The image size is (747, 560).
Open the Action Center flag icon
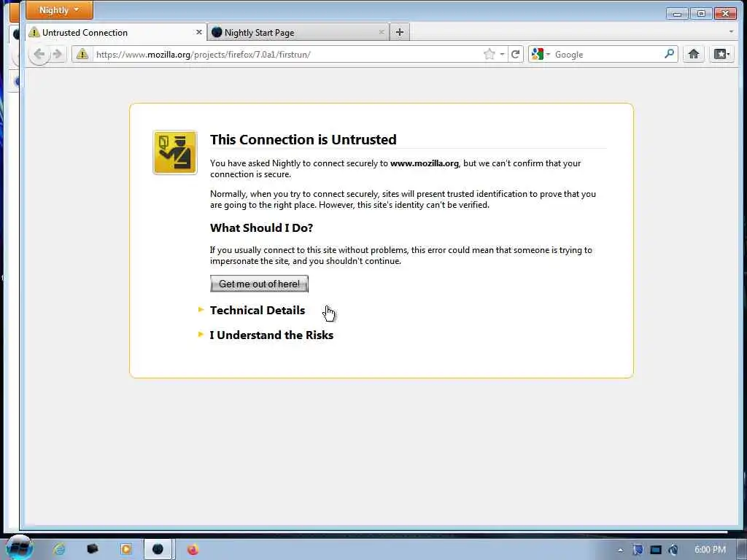click(638, 550)
